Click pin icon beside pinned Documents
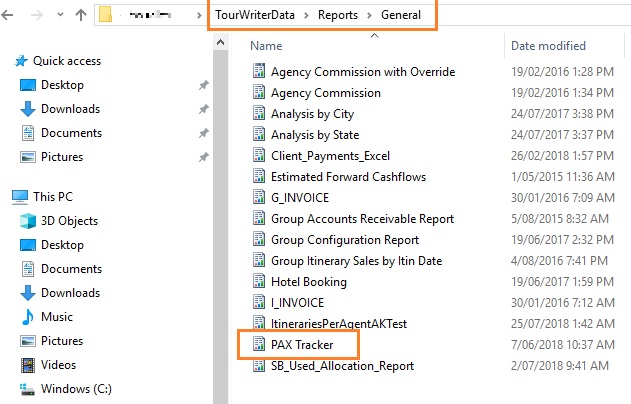 click(x=204, y=133)
